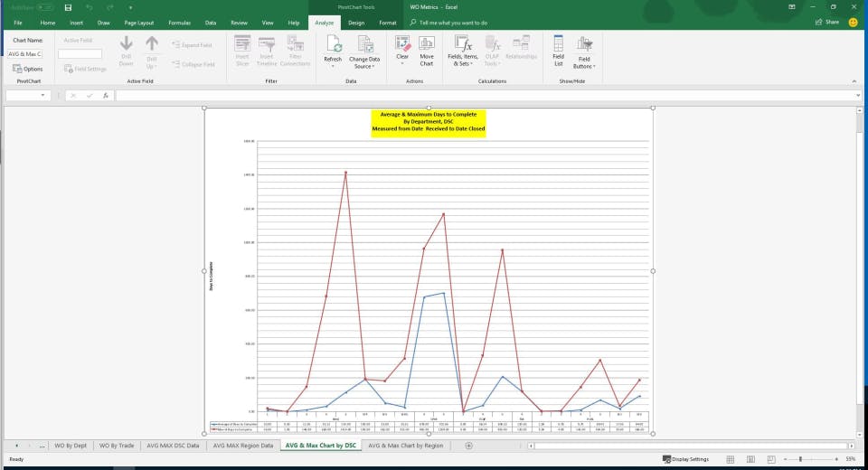
Task: Open the Field Buttons dropdown
Action: point(584,52)
